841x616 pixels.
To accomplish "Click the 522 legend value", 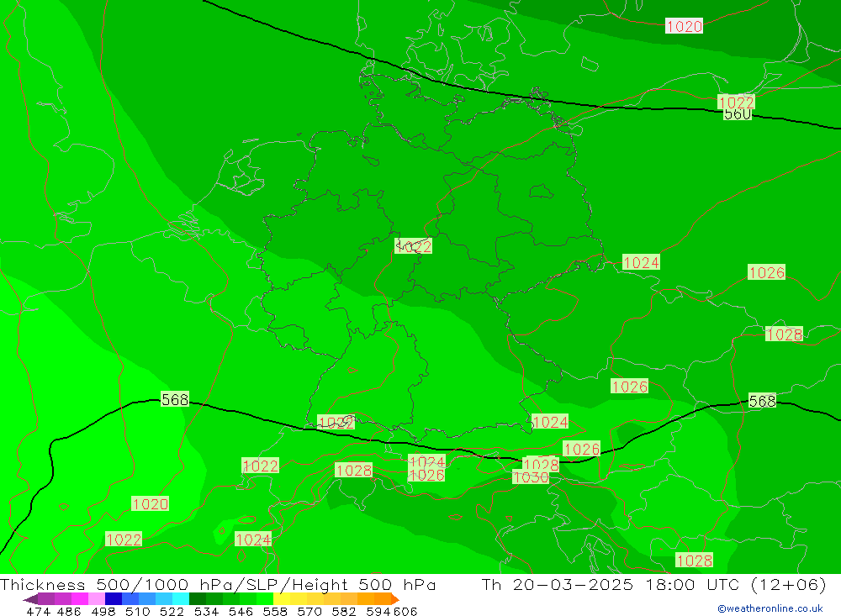I will [x=172, y=611].
